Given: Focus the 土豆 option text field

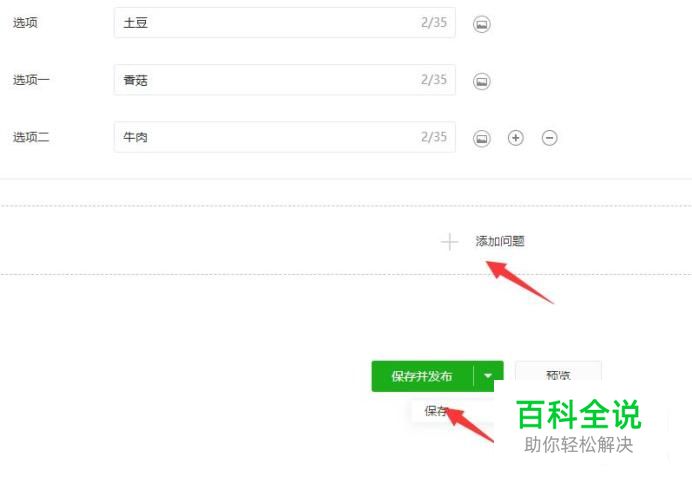Looking at the screenshot, I should click(284, 23).
